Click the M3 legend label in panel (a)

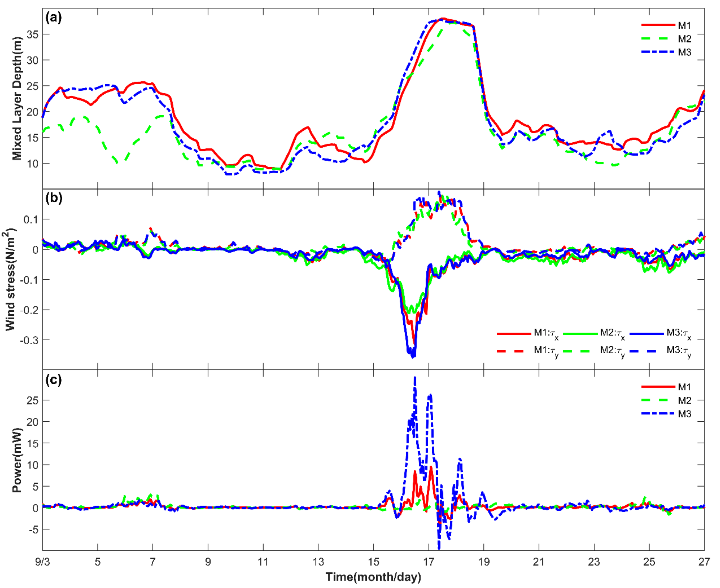pyautogui.click(x=684, y=52)
